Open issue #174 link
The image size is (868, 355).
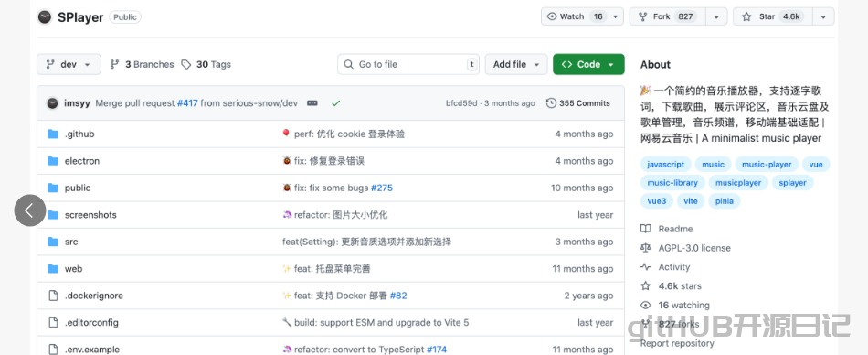pos(436,350)
